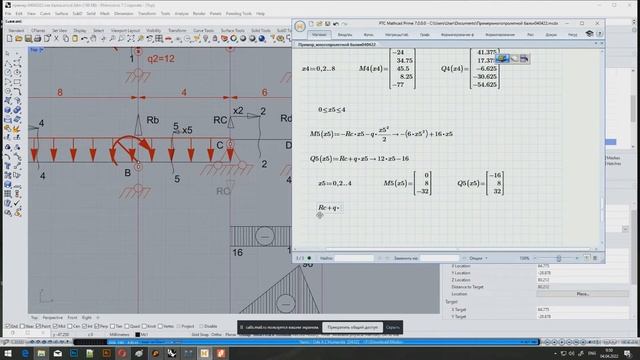
Task: Save the Mathcad worksheet from quick access
Action: (327, 24)
